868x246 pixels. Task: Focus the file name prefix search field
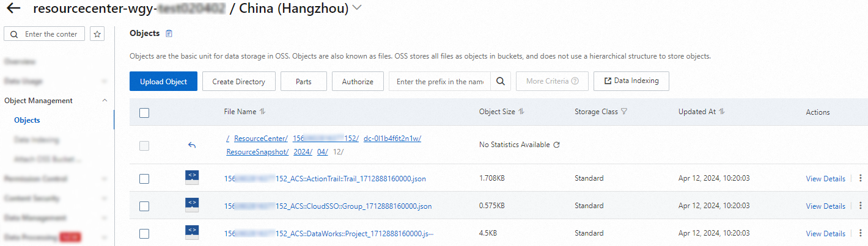pos(440,81)
